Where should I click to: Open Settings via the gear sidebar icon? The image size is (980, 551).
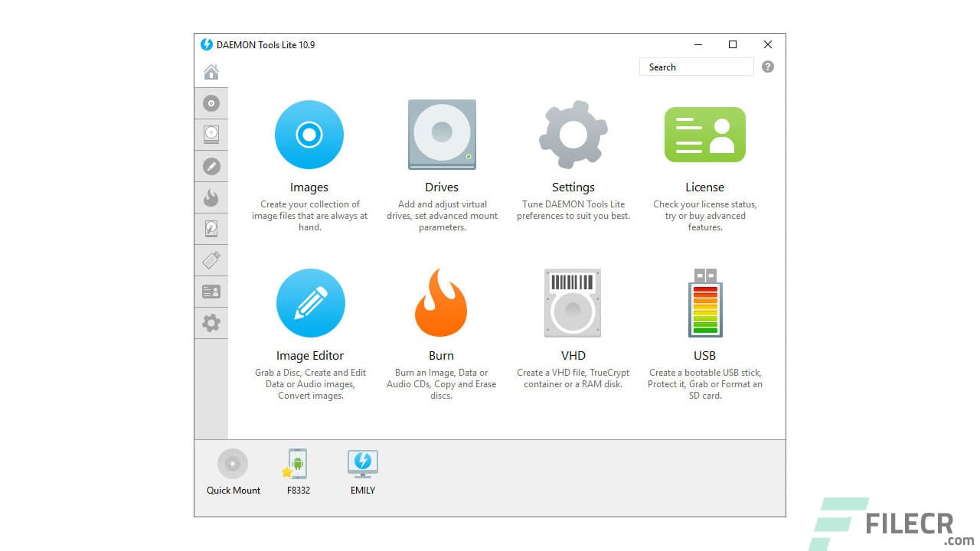[x=211, y=322]
